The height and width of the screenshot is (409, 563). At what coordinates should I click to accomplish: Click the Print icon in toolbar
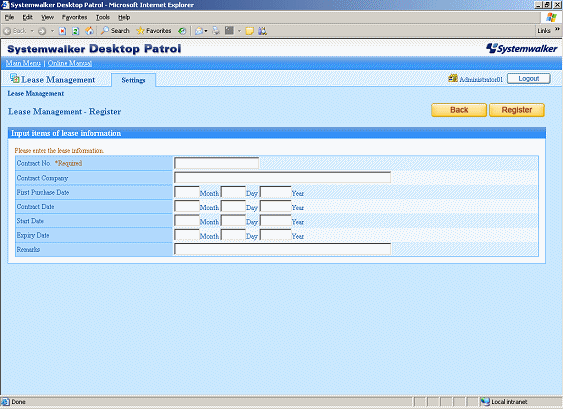216,31
